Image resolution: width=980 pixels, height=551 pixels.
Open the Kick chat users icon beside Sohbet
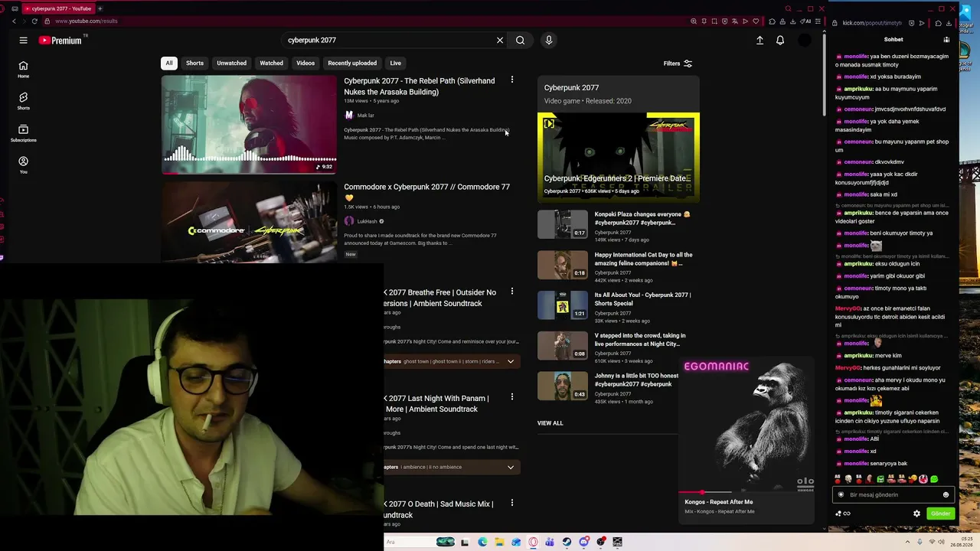946,40
